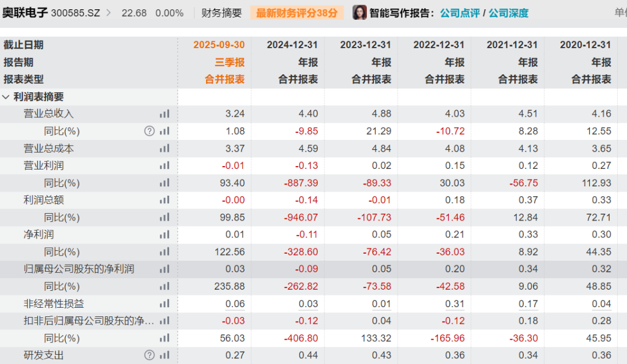The height and width of the screenshot is (364, 627).
Task: Click the 三季报 report period label
Action: click(x=229, y=62)
